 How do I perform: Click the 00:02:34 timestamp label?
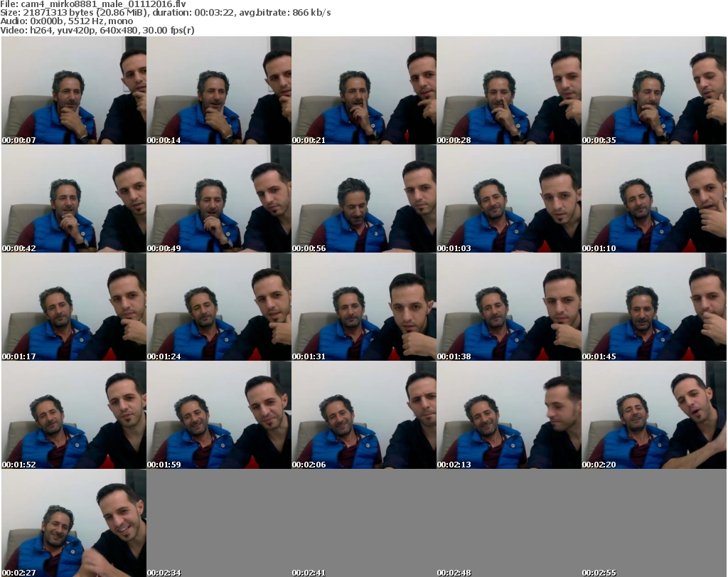(164, 573)
